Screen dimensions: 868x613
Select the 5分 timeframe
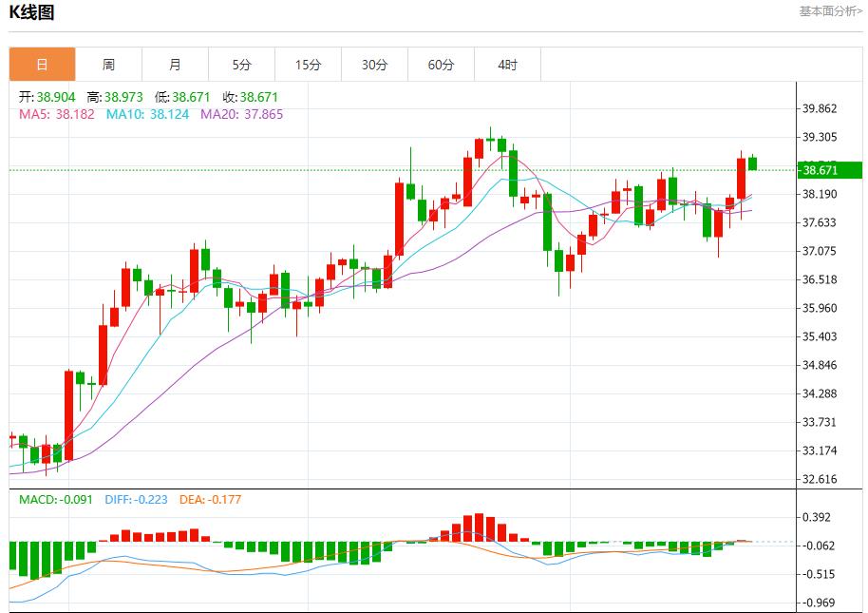click(x=241, y=64)
